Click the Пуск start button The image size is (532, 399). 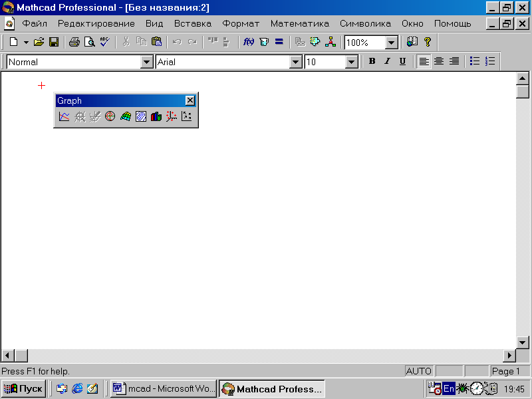tap(23, 388)
